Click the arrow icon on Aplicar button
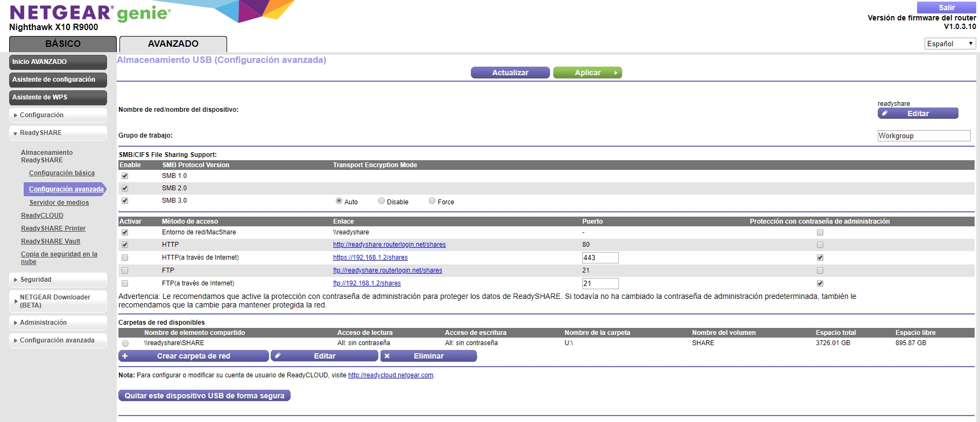The width and height of the screenshot is (980, 422). (x=616, y=73)
